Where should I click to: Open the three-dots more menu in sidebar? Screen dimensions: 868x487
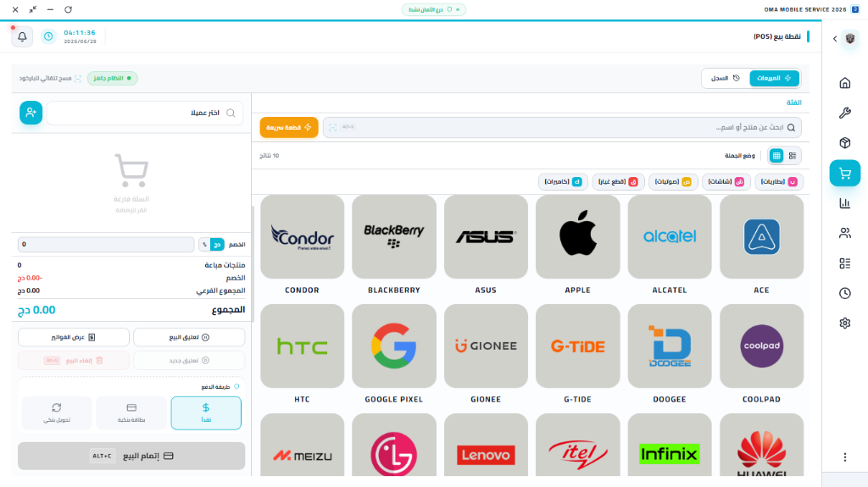tap(845, 457)
